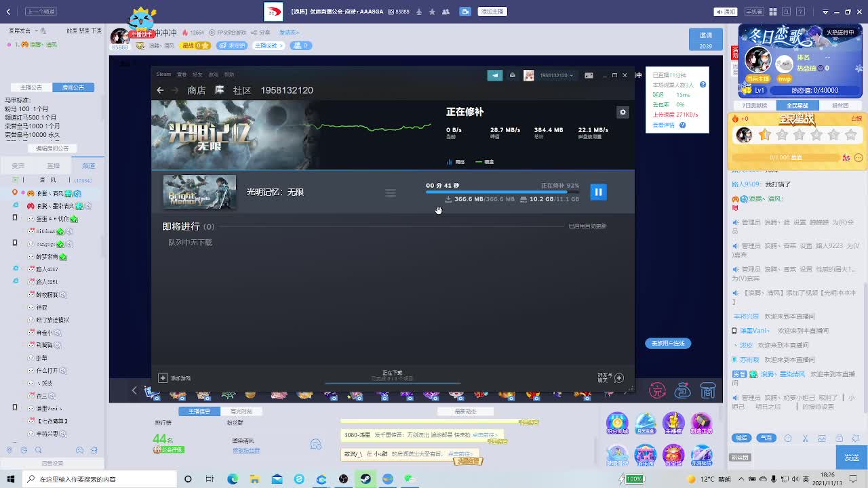Viewport: 868px width, 488px height.
Task: Click the taskbar search box
Action: (98, 479)
